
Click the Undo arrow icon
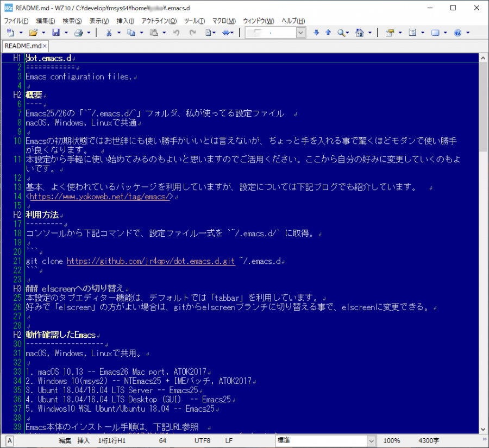coord(176,33)
